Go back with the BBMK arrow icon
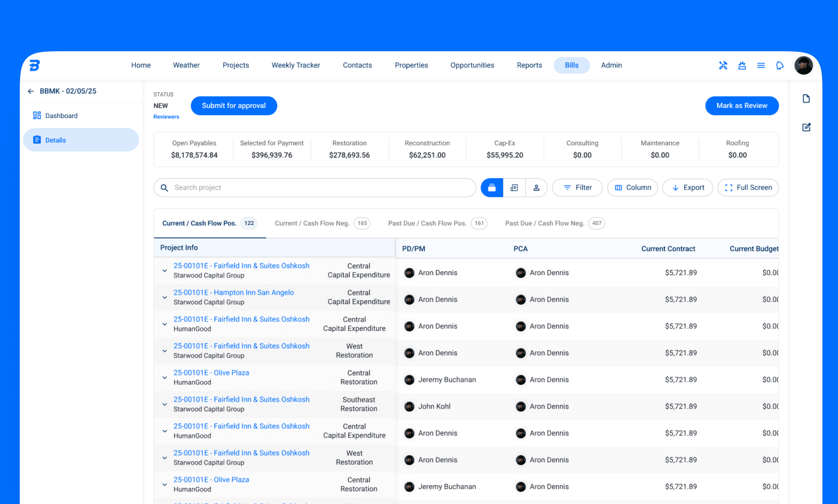 pos(31,91)
